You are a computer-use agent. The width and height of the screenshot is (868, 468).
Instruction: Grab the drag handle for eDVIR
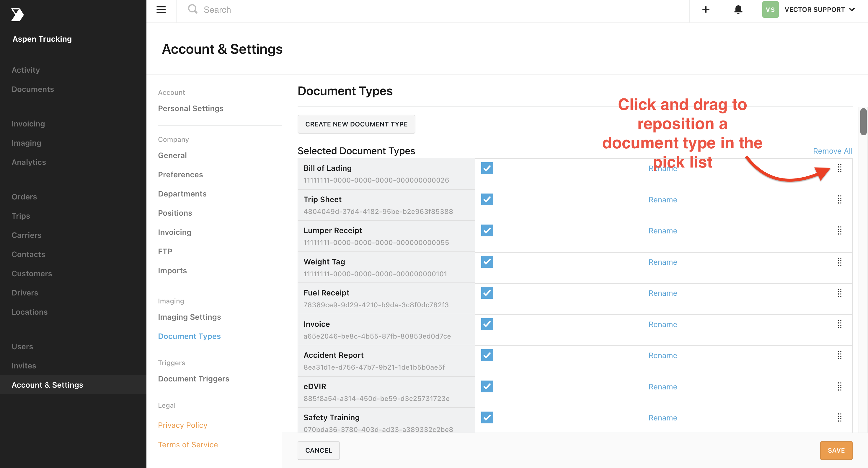click(x=839, y=387)
